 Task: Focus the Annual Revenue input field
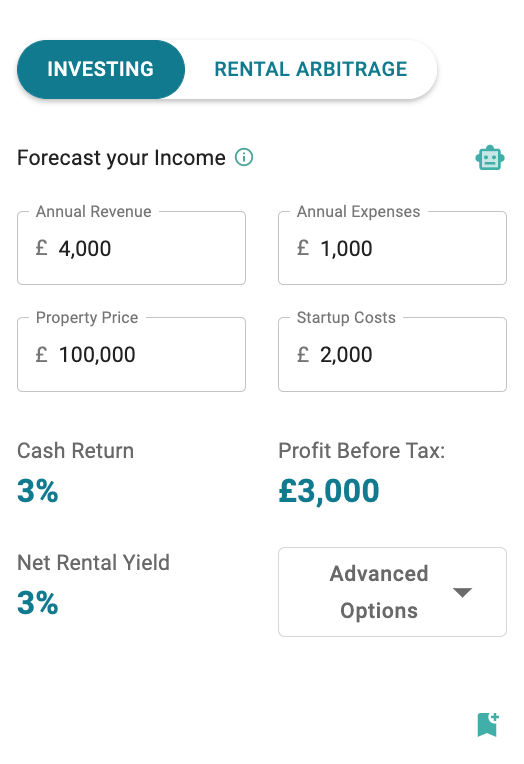pos(132,248)
